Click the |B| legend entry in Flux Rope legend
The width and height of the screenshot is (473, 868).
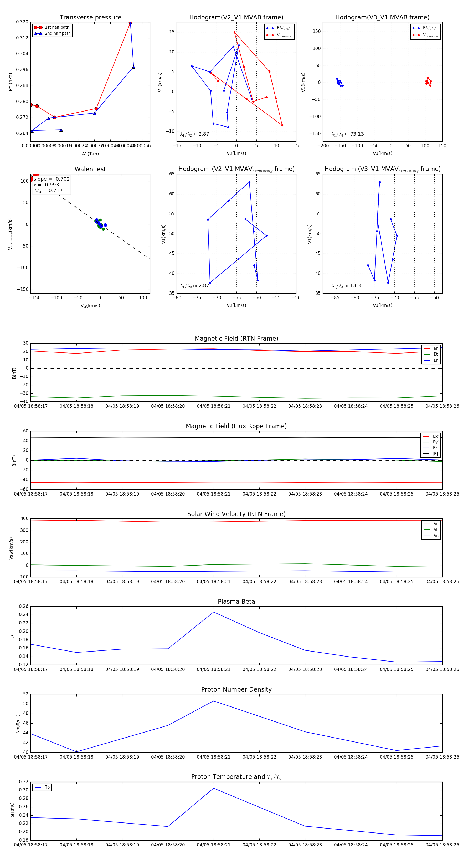[431, 454]
